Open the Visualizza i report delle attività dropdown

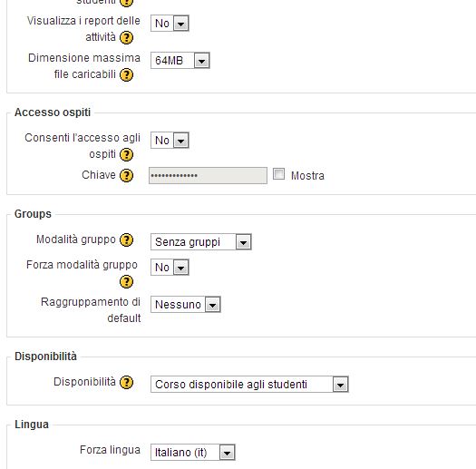[x=170, y=23]
